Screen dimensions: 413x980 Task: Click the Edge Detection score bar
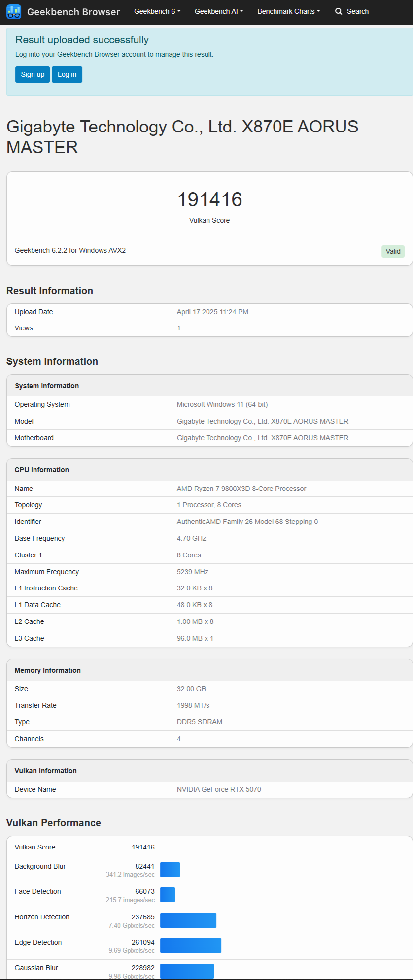pyautogui.click(x=191, y=946)
